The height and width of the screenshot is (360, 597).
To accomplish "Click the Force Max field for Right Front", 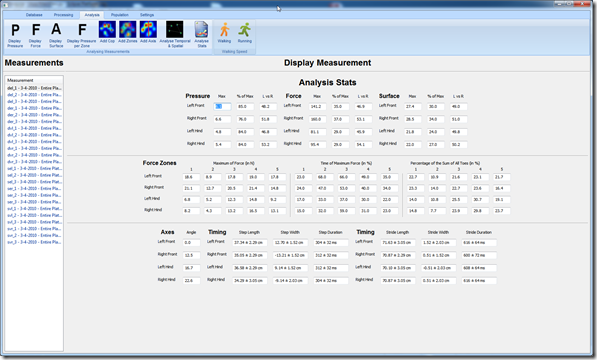I will [318, 119].
